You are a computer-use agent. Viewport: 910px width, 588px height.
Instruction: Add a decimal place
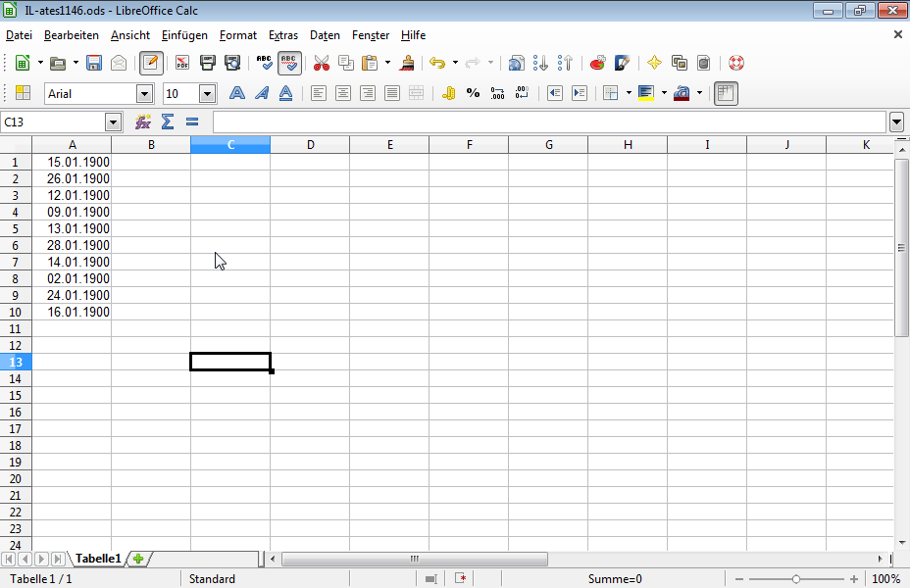click(x=498, y=93)
